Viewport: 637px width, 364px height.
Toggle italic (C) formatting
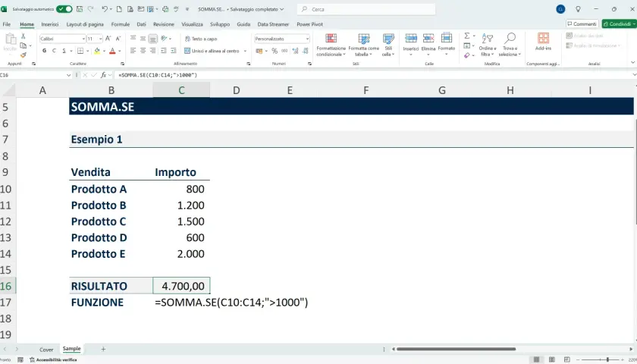tap(54, 51)
